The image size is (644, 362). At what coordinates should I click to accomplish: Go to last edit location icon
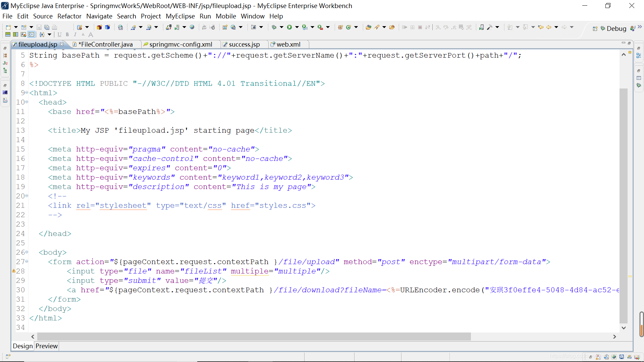(541, 27)
